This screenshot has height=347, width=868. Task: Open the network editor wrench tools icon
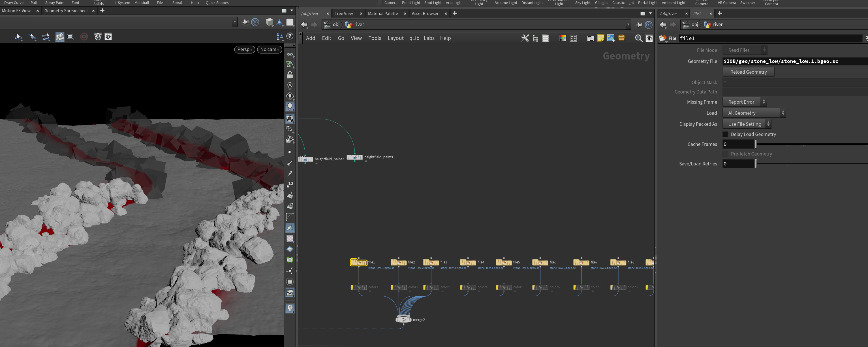(525, 38)
